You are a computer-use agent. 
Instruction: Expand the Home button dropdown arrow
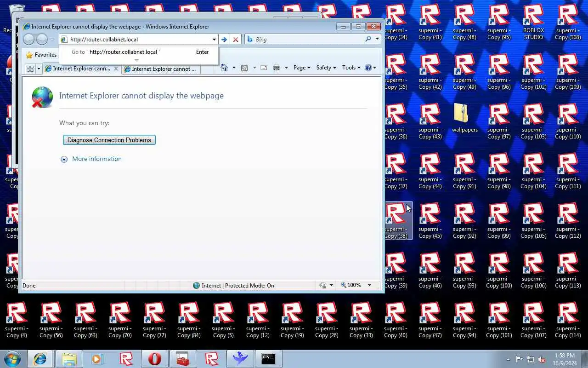[233, 68]
